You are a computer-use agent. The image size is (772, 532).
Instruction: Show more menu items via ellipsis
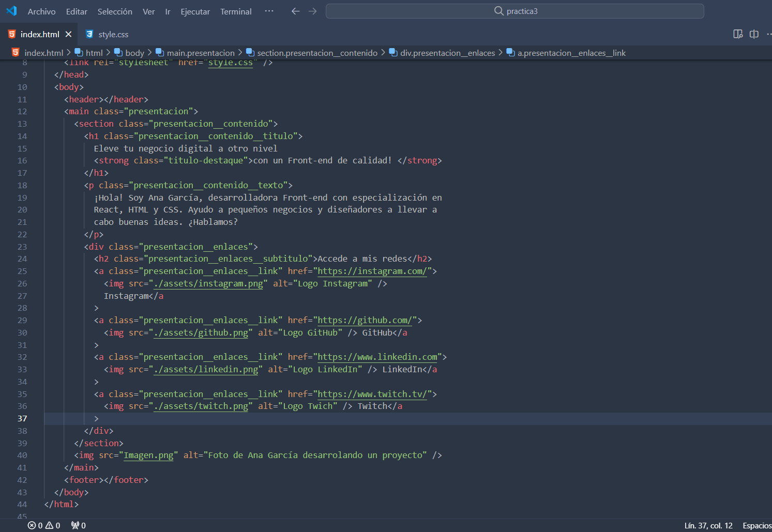pos(269,11)
